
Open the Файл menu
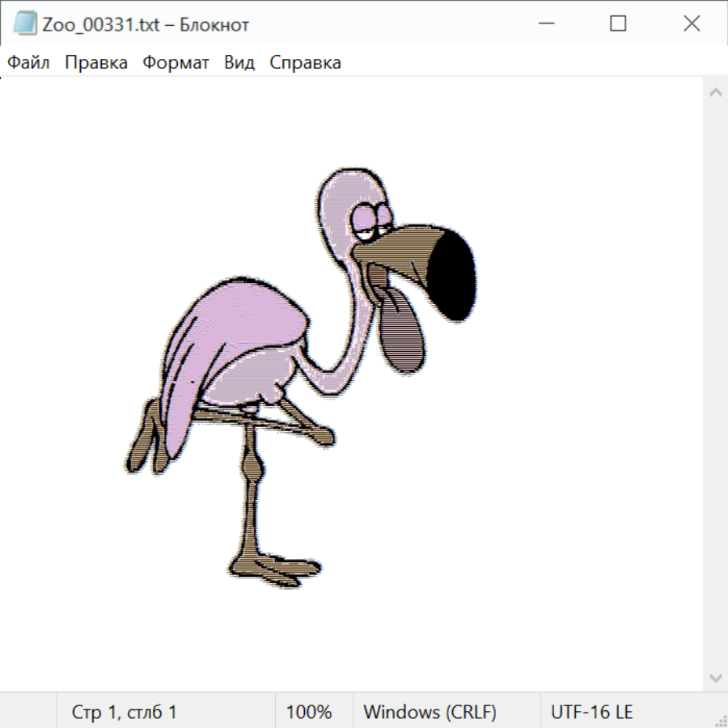pos(29,63)
